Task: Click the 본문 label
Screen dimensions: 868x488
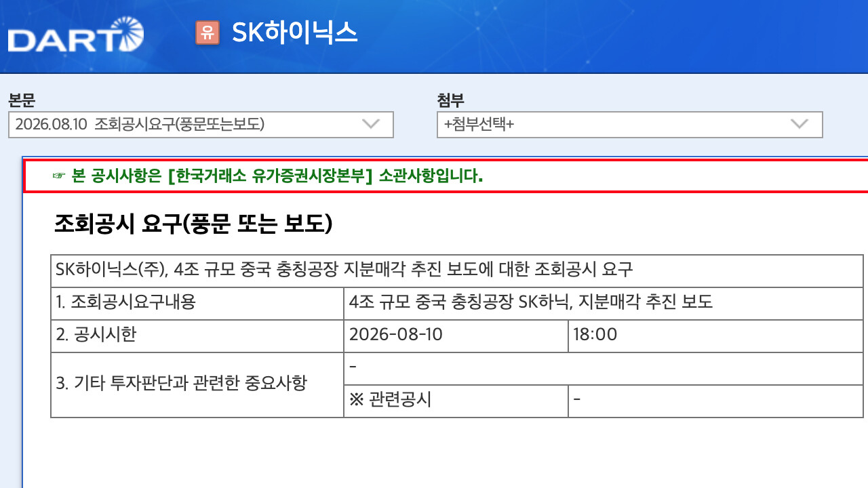Action: (22, 100)
